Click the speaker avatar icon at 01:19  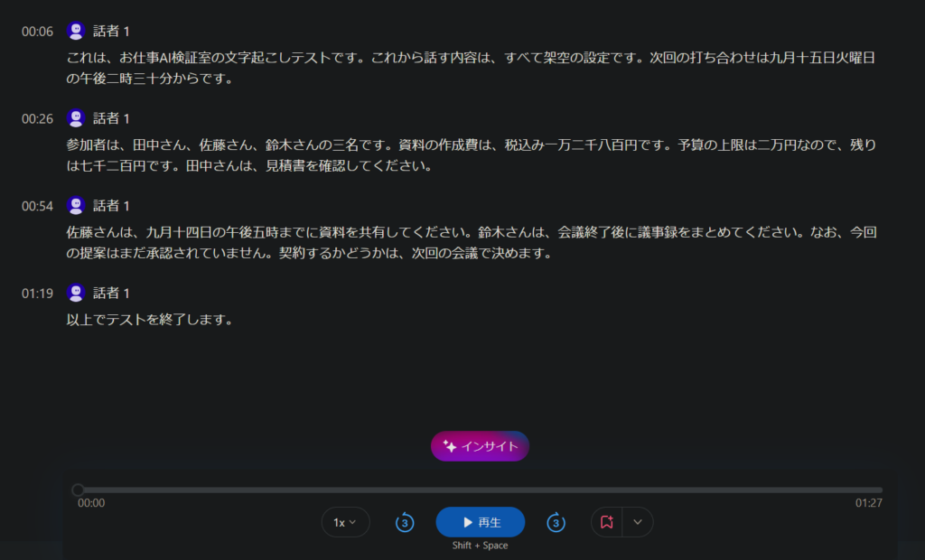76,293
